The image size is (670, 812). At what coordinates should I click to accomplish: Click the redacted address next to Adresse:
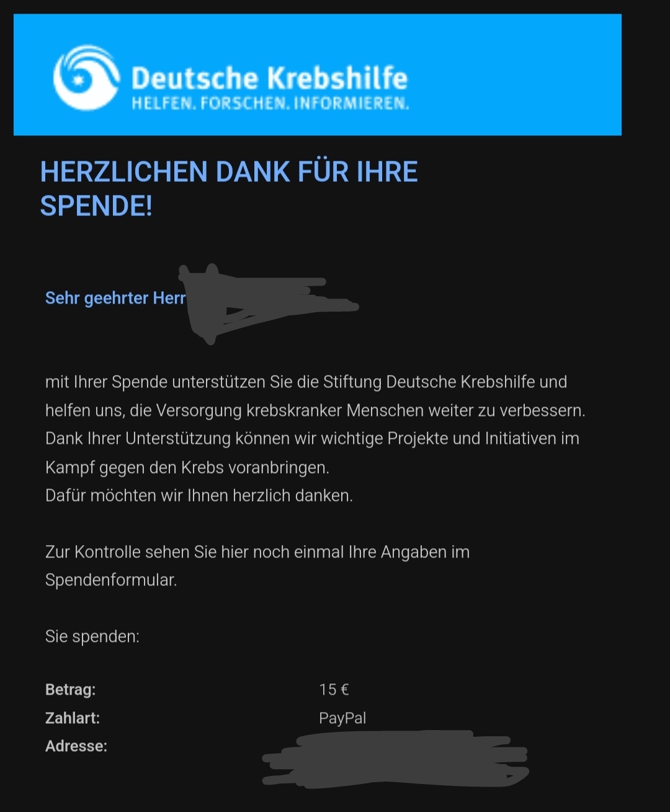395,759
